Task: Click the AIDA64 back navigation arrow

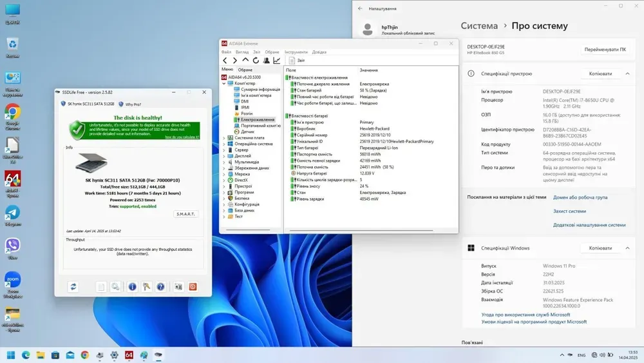Action: [x=225, y=61]
